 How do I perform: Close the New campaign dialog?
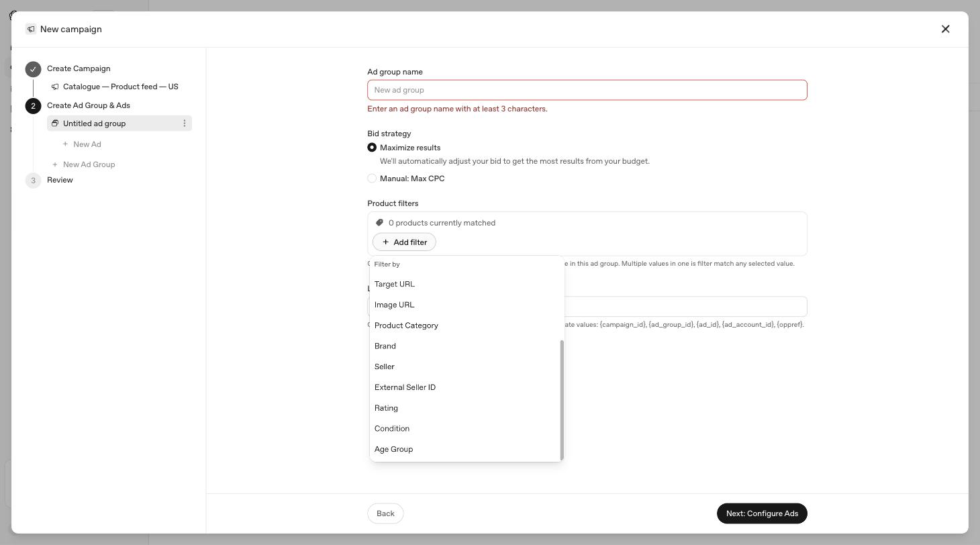pyautogui.click(x=945, y=29)
